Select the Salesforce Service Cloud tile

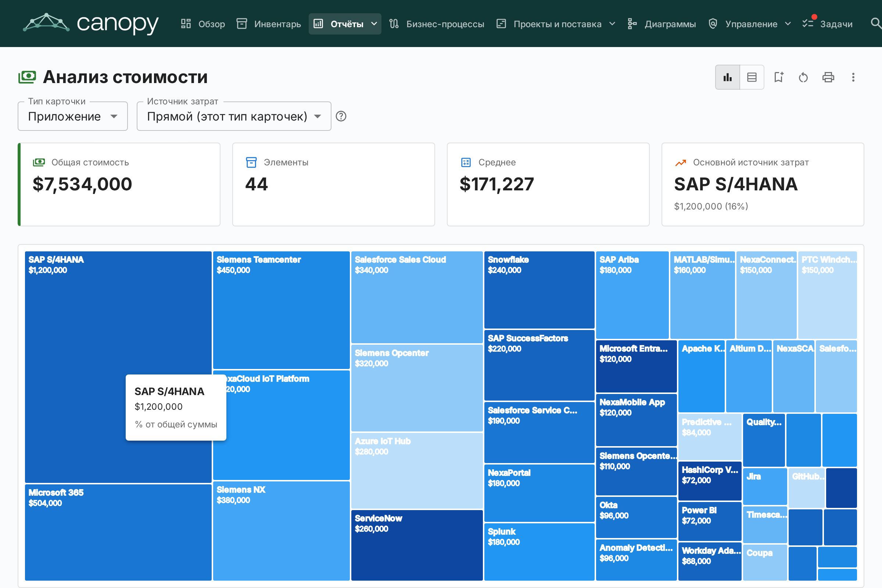pos(539,433)
